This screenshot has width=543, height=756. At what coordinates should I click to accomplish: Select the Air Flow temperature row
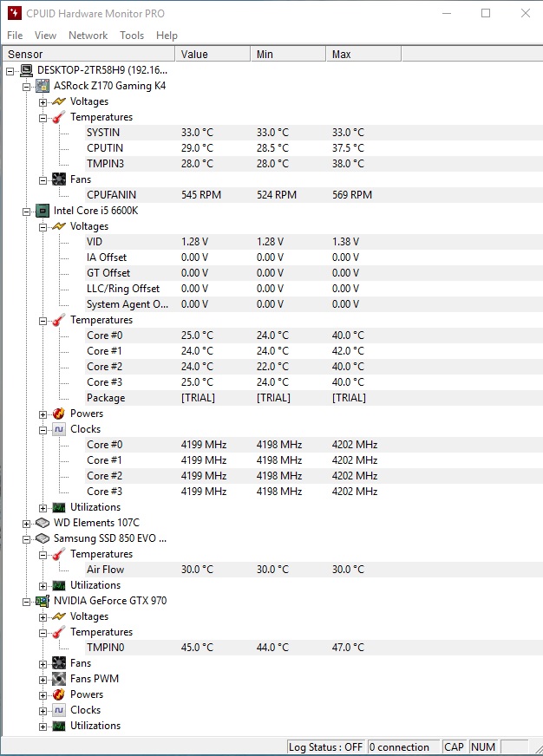(x=313, y=570)
